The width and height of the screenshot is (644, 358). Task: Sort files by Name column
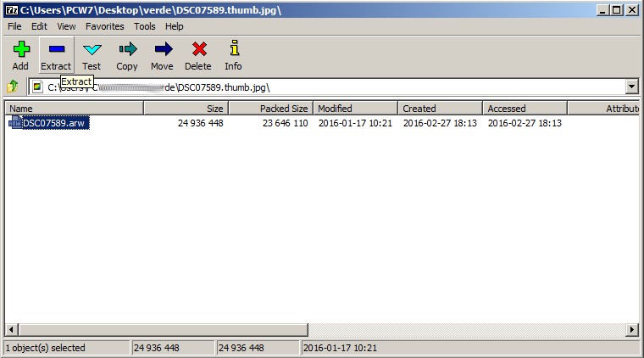[x=74, y=109]
